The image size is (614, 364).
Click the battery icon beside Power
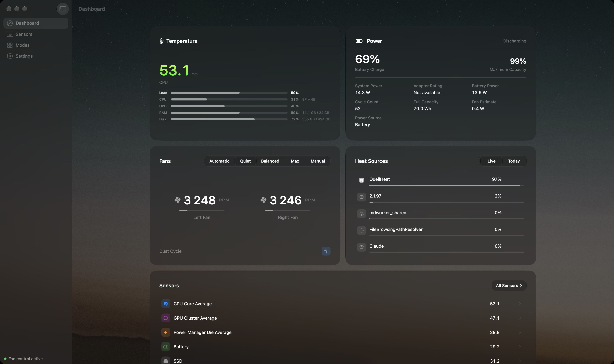point(359,41)
